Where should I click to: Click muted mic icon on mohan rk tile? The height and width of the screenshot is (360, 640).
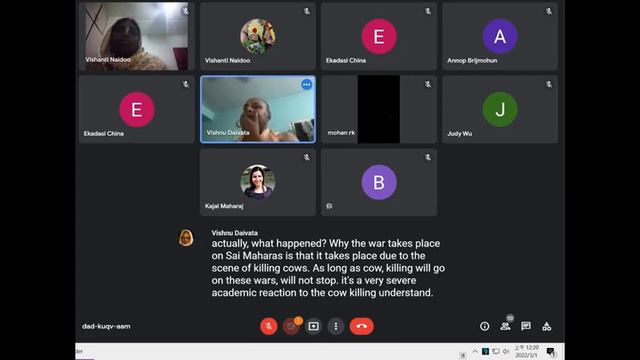428,84
